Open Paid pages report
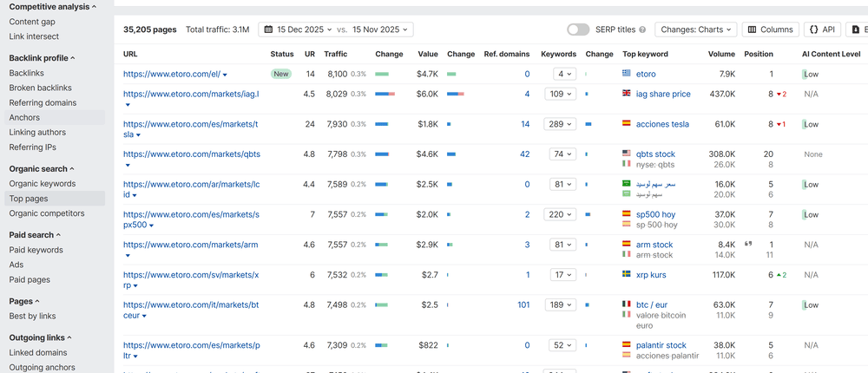 [30, 279]
